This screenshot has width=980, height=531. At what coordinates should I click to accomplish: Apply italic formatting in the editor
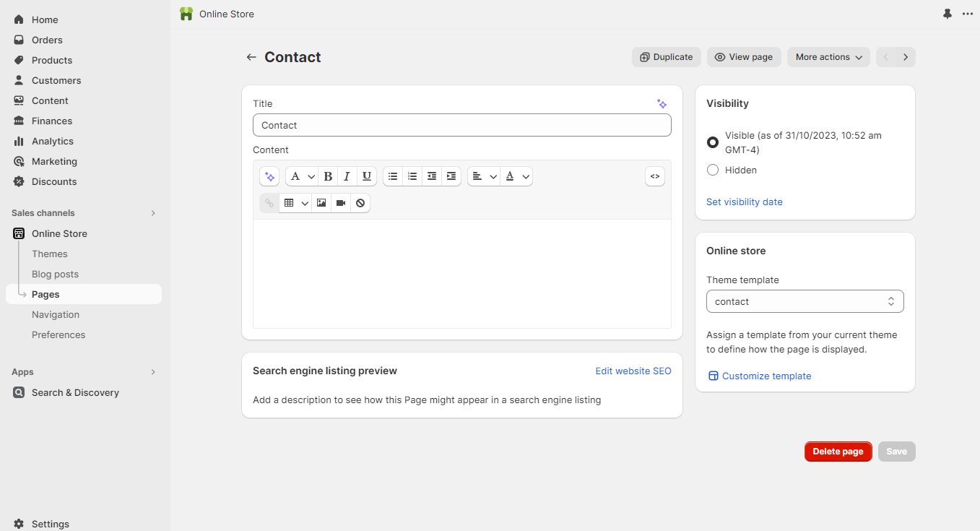pos(347,176)
